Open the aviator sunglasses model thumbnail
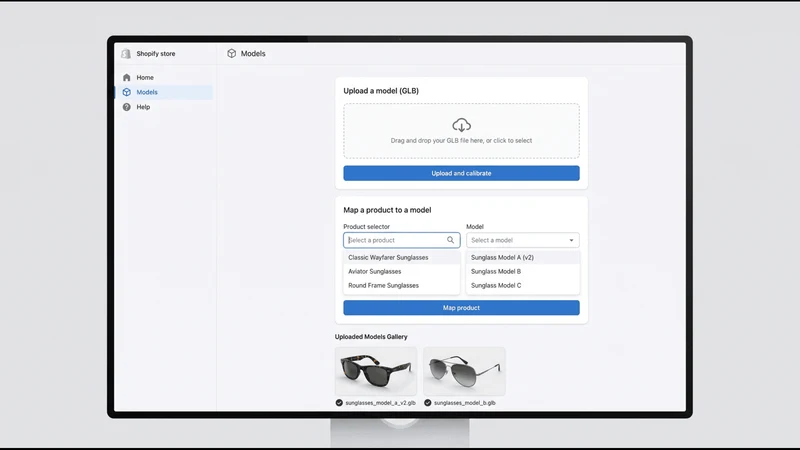The height and width of the screenshot is (450, 800). pos(464,371)
